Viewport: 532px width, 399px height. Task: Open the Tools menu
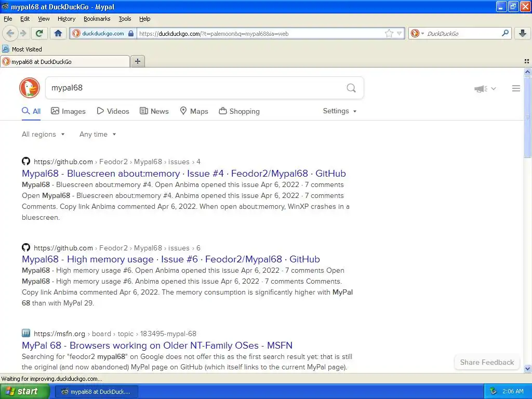125,19
